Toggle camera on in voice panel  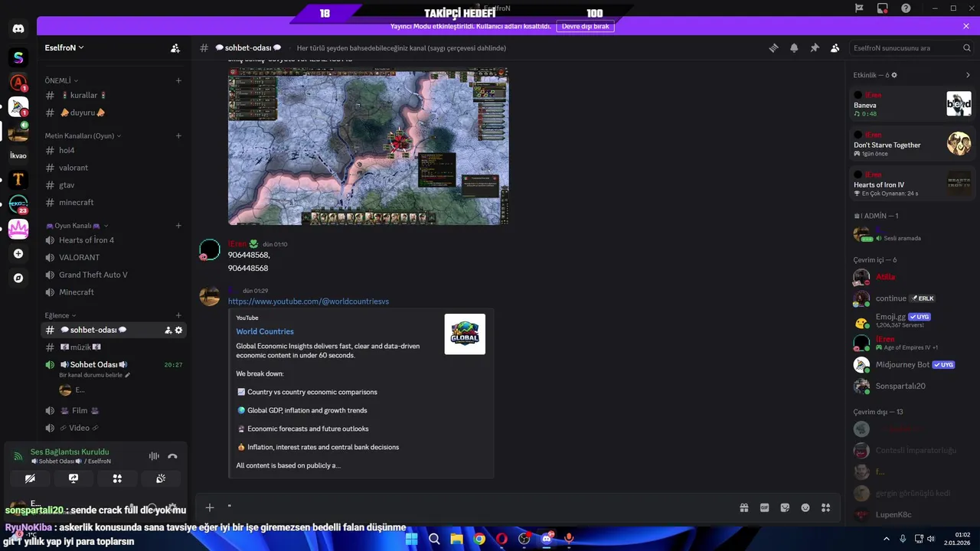30,478
